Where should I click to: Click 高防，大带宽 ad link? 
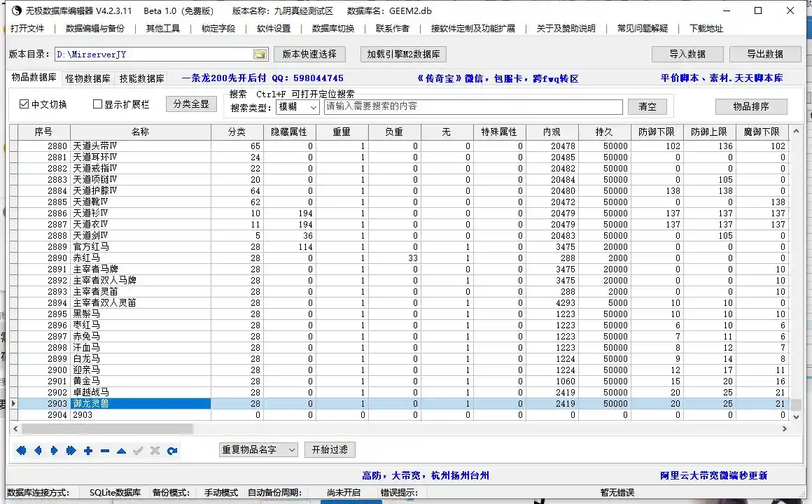click(x=425, y=475)
